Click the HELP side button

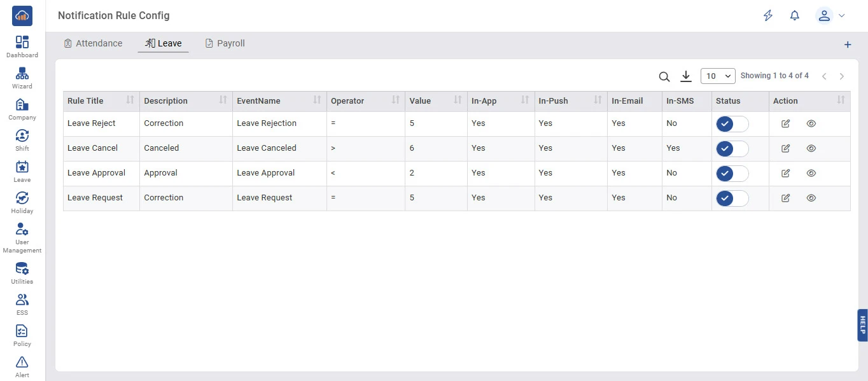pyautogui.click(x=862, y=325)
